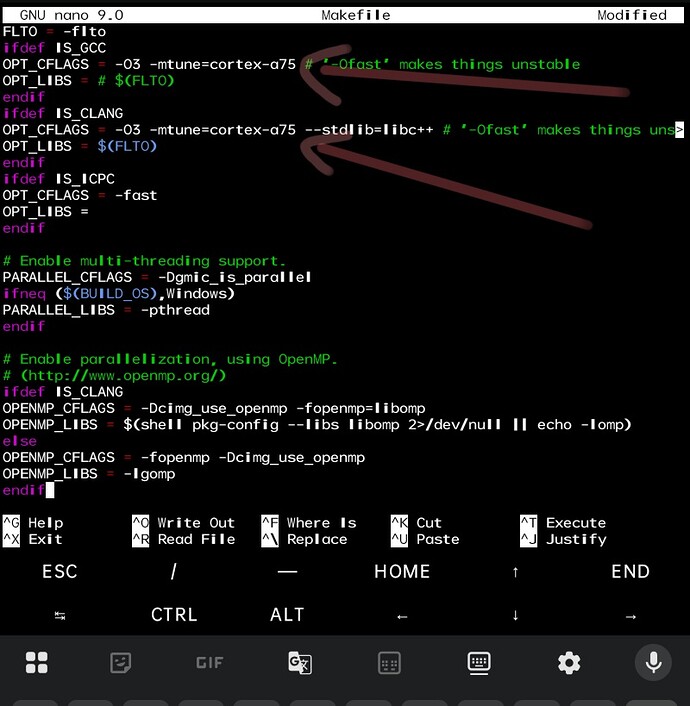This screenshot has height=706, width=690.
Task: Tap the dash extra key
Action: point(287,572)
